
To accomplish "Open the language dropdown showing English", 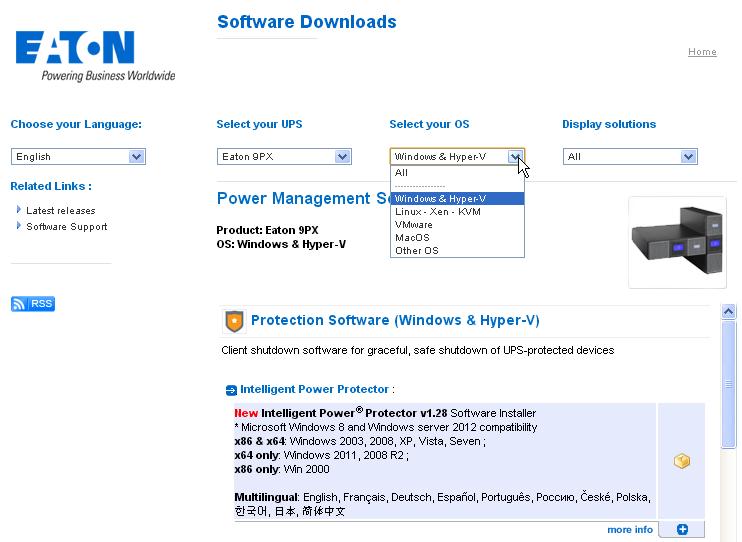I will (78, 157).
